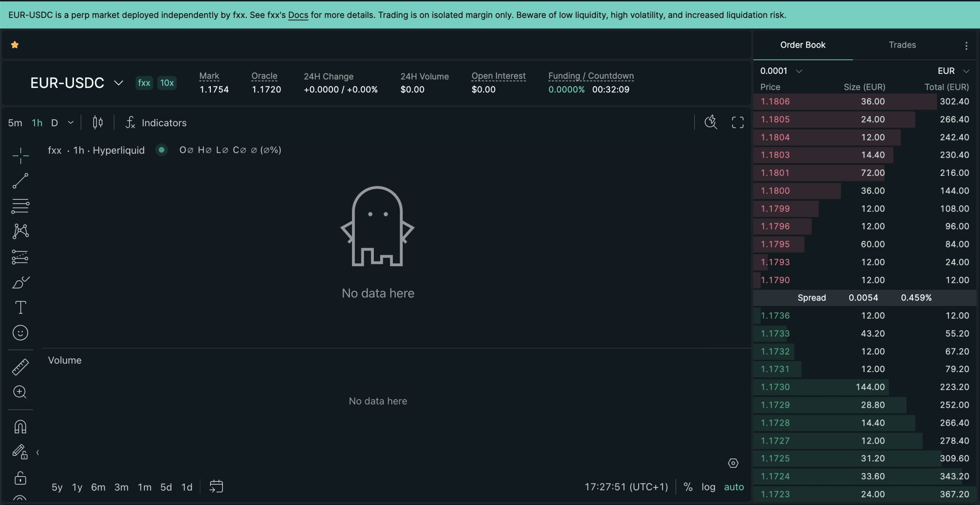Open fxx's Docs link in the banner

(298, 15)
